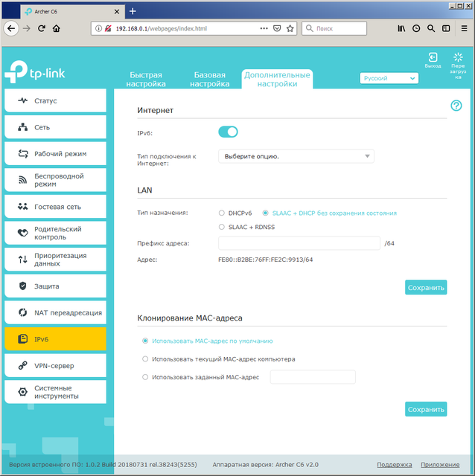Open Родительский контроль section
Image resolution: width=475 pixels, height=476 pixels.
(55, 234)
